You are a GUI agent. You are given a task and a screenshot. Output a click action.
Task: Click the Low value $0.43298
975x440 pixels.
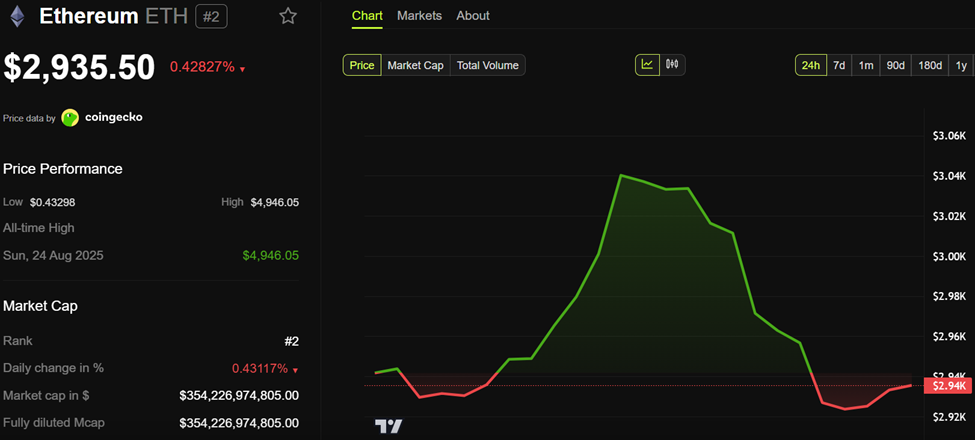pyautogui.click(x=53, y=202)
